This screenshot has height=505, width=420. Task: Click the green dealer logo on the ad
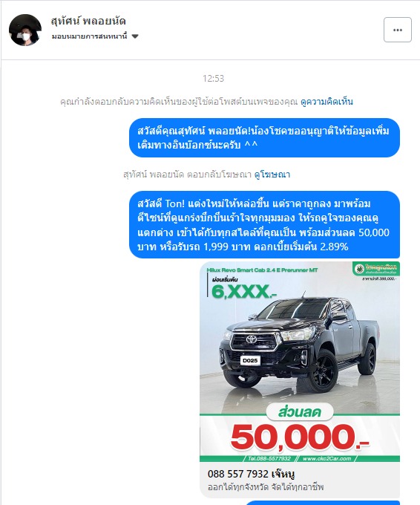point(376,268)
